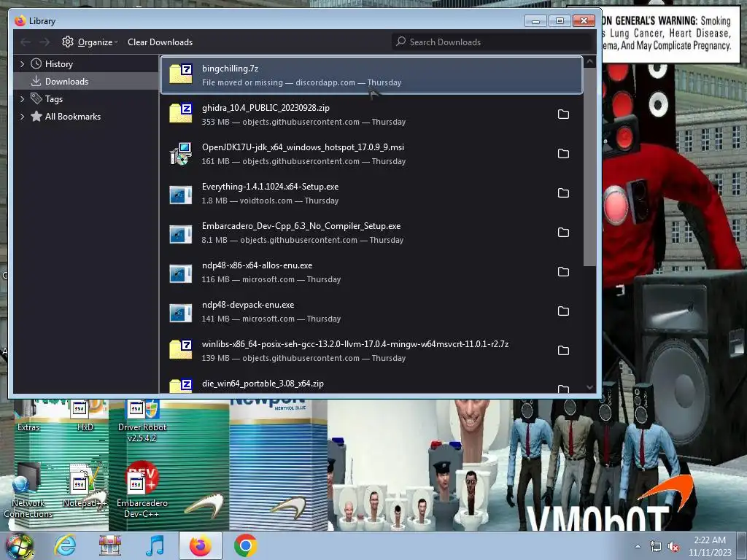The image size is (747, 560).
Task: Open Windows Start menu
Action: [19, 545]
